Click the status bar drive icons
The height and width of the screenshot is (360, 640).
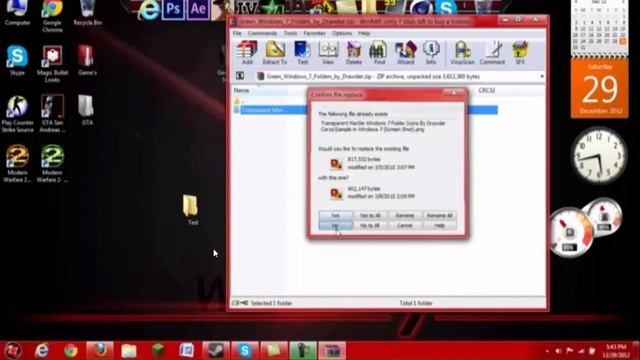tap(240, 303)
